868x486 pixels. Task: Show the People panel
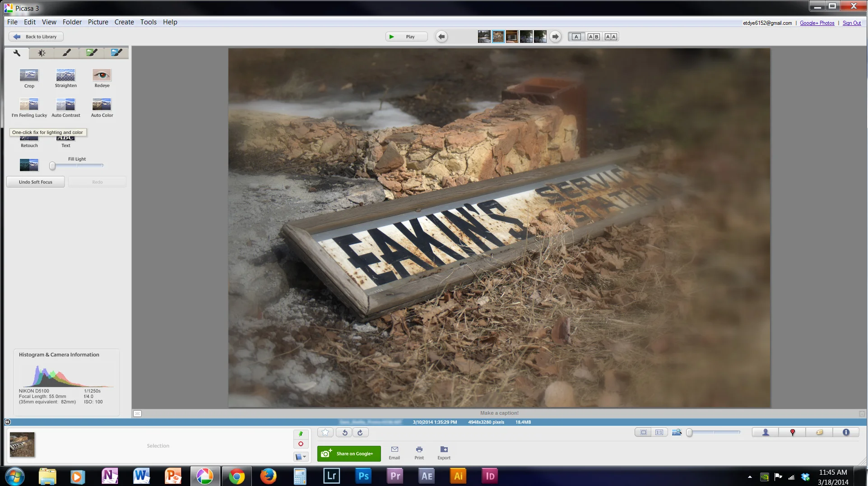[x=766, y=432]
